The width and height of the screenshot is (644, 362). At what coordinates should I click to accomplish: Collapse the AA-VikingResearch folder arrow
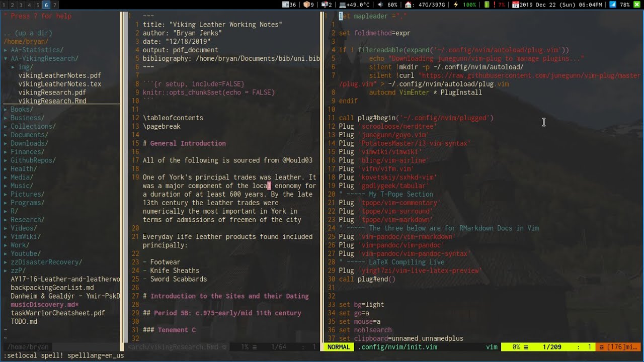pos(6,59)
